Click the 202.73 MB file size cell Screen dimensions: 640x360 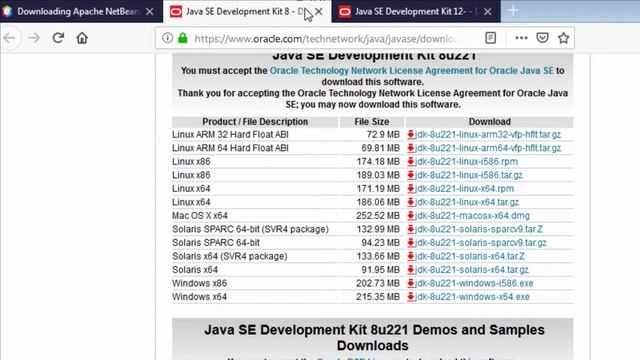378,283
